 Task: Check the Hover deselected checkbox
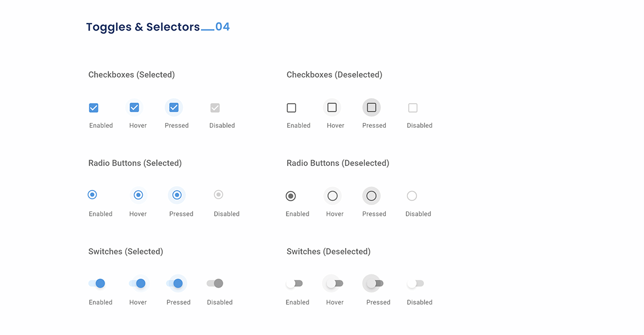coord(332,108)
